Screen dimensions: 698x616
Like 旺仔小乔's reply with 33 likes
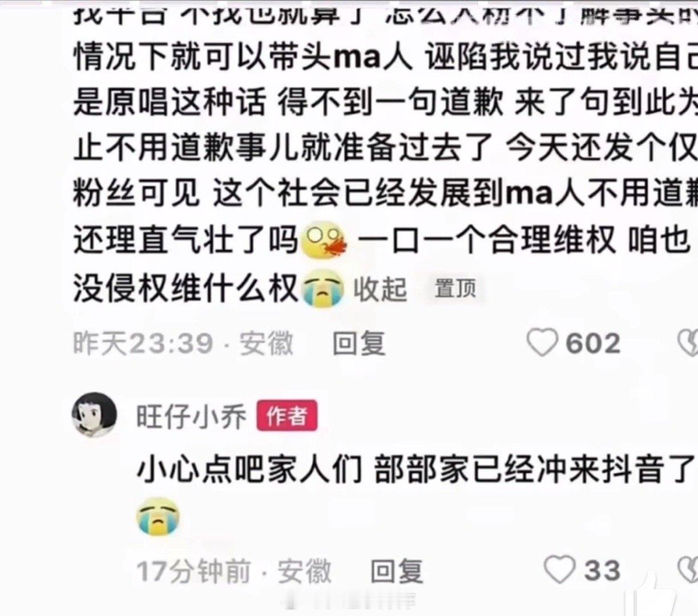pos(559,570)
